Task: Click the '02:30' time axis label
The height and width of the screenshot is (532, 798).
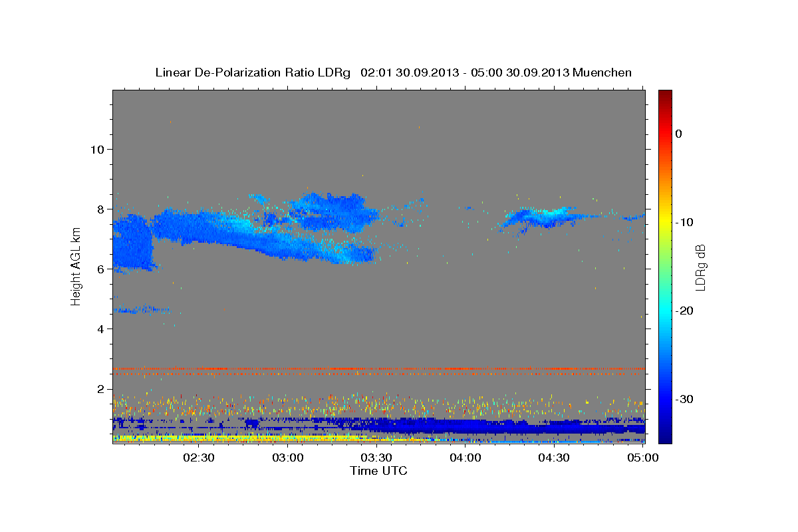Action: [x=199, y=458]
